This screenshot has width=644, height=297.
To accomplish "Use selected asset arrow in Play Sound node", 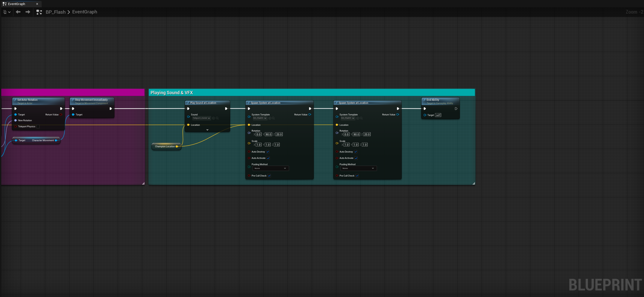I will 213,118.
